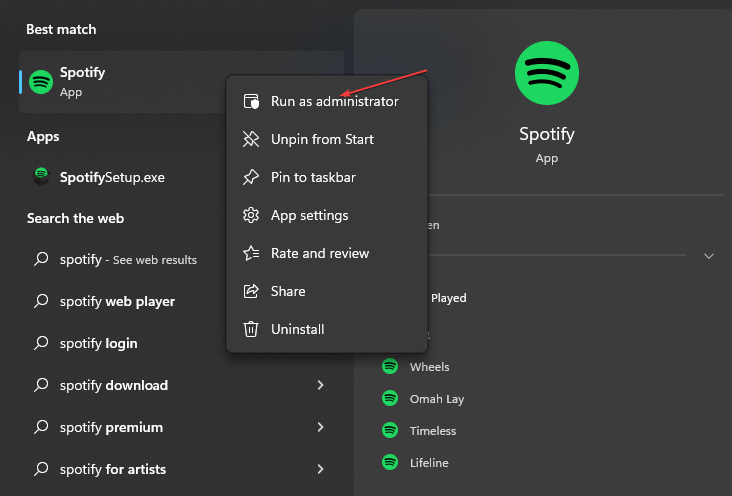Expand the spotify for artists suggestion arrow
Screen dimensions: 732x496
click(320, 469)
